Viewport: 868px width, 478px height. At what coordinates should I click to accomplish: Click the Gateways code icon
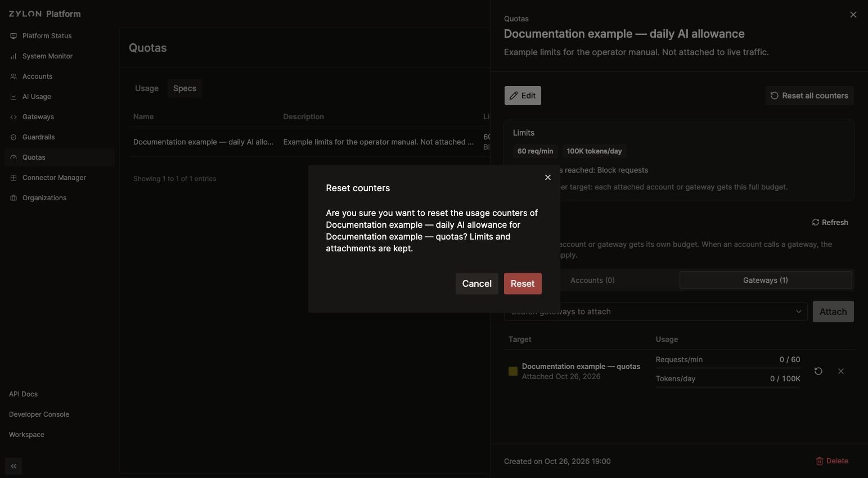[x=14, y=117]
